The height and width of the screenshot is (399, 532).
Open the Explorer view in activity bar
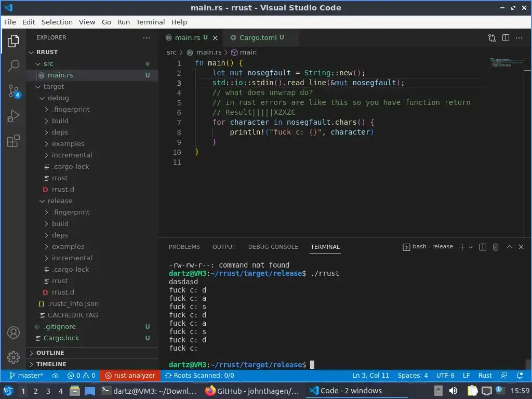(13, 41)
